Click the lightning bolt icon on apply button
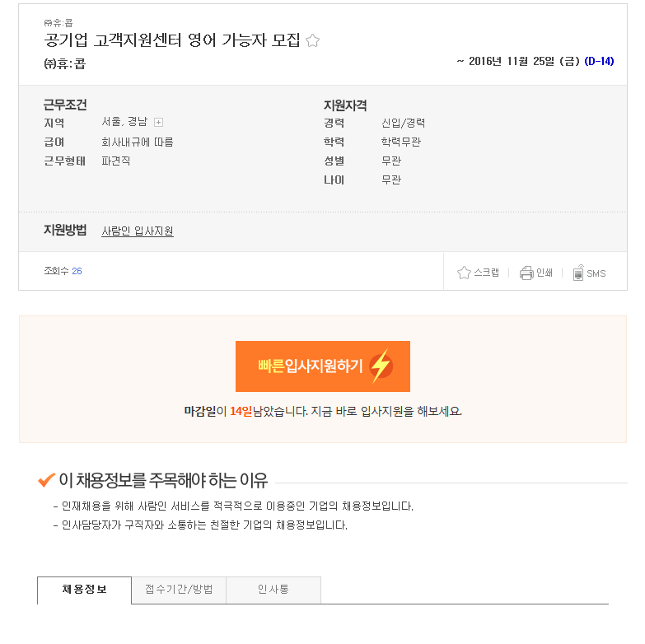 click(x=381, y=366)
